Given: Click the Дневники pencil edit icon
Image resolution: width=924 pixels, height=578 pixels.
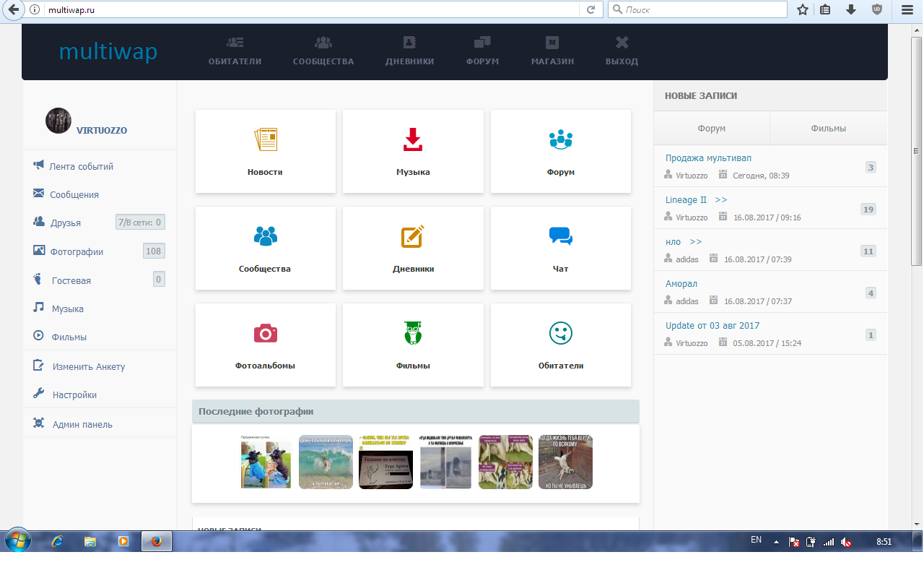Looking at the screenshot, I should [x=412, y=236].
